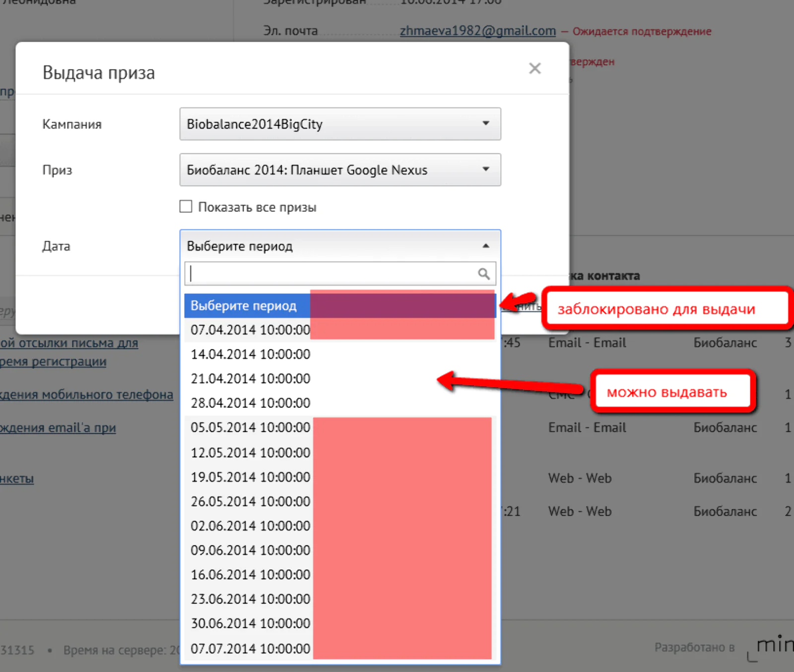Select period 28.04.2014 10:00:00
Image resolution: width=794 pixels, height=672 pixels.
[x=340, y=403]
